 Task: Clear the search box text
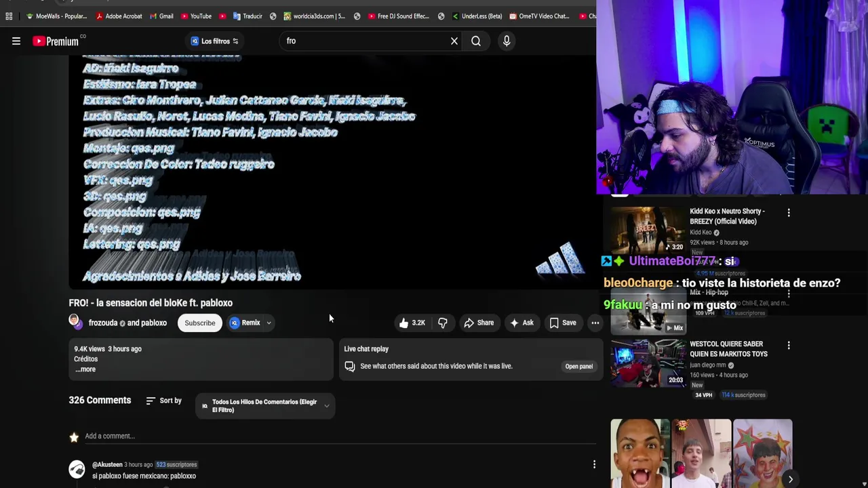(454, 41)
